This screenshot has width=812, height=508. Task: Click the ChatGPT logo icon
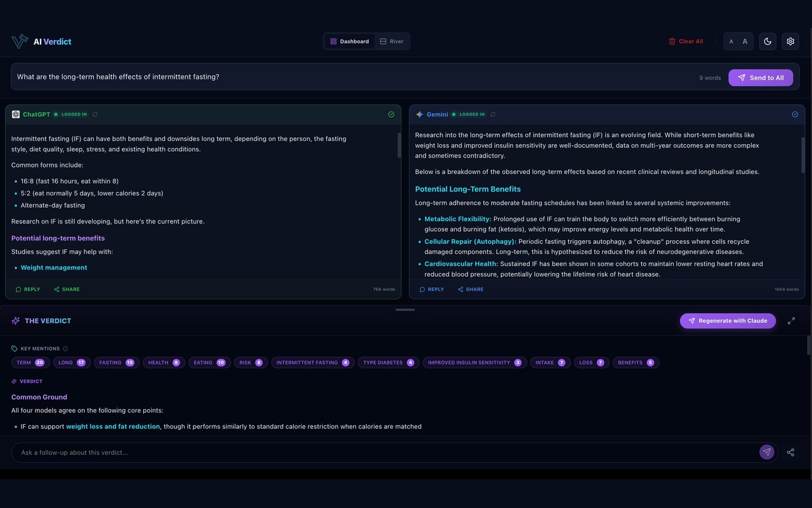click(x=16, y=114)
